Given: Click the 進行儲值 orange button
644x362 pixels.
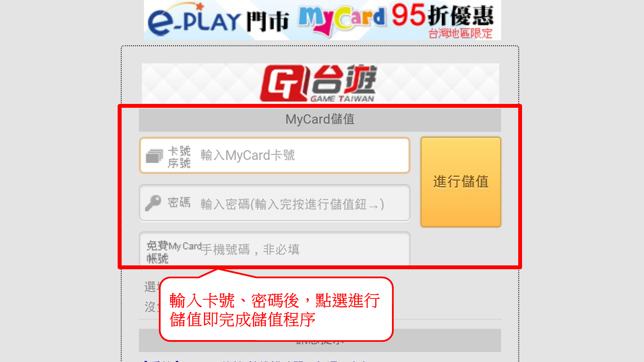Looking at the screenshot, I should pos(461,182).
